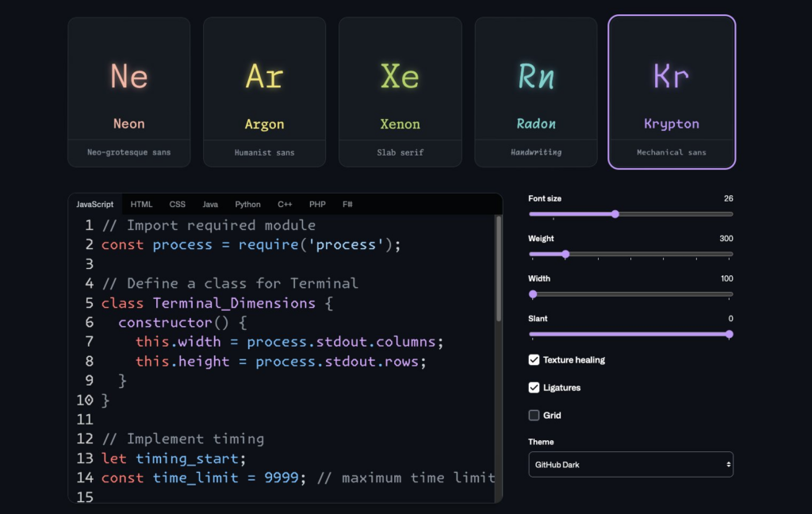Select the Neon font card
The width and height of the screenshot is (812, 514).
(x=128, y=92)
